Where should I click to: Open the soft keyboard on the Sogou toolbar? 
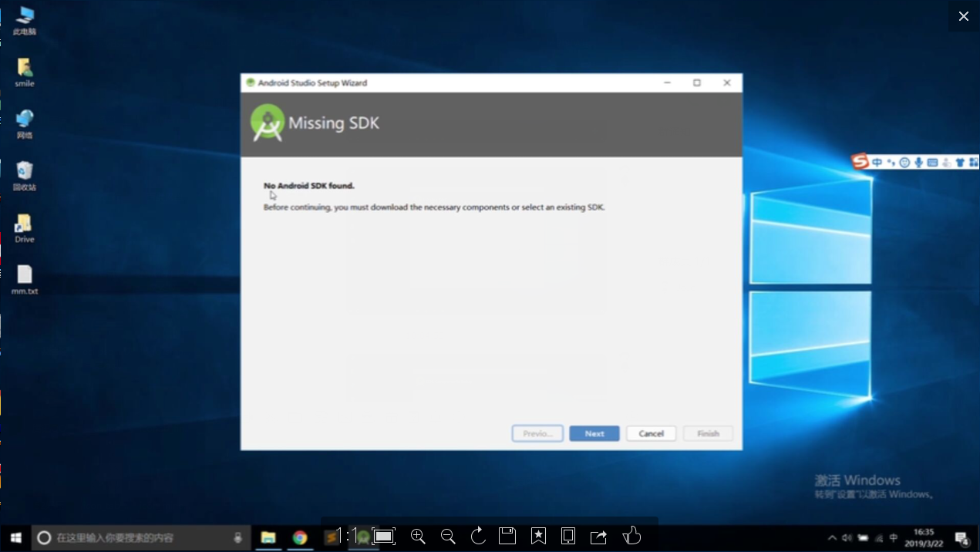pos(933,163)
